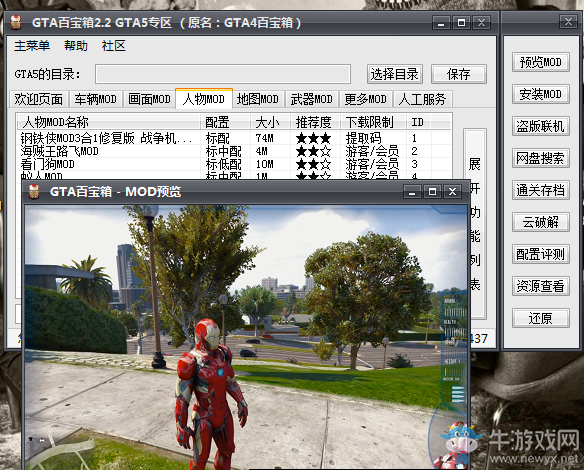Select the 看门狗MOD row
Image resolution: width=584 pixels, height=470 pixels.
pos(234,164)
